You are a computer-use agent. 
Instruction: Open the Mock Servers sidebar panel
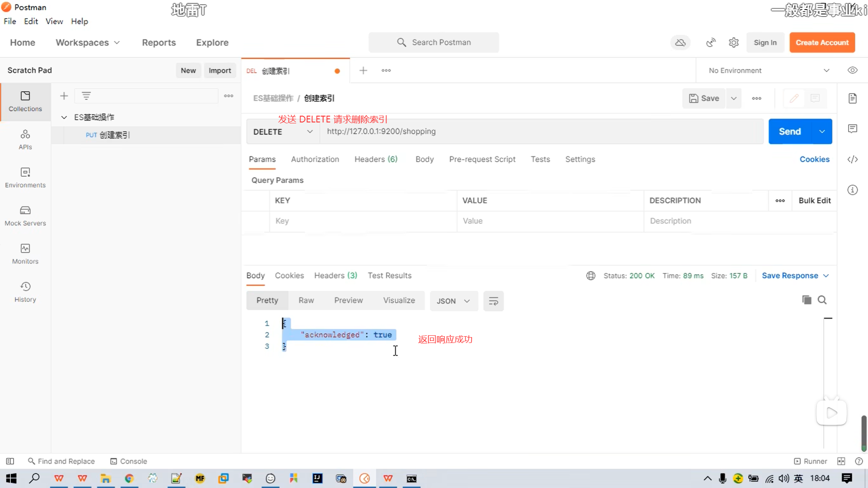[x=25, y=216]
